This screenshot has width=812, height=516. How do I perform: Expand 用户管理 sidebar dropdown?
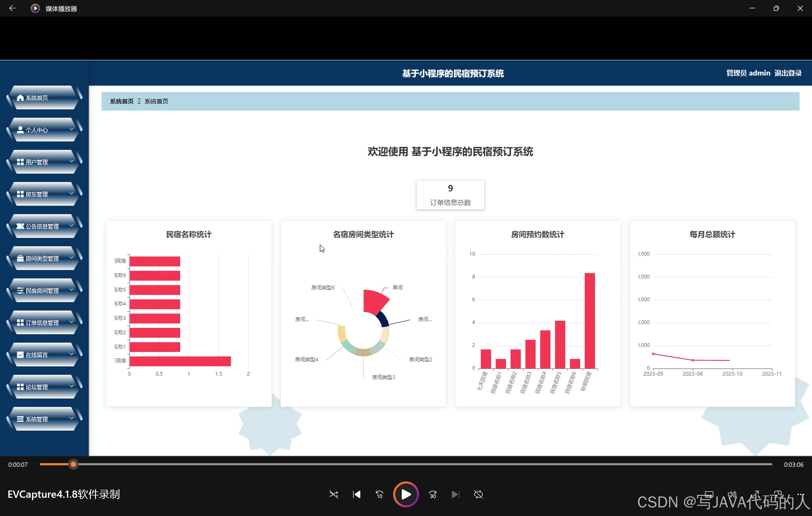[x=72, y=161]
